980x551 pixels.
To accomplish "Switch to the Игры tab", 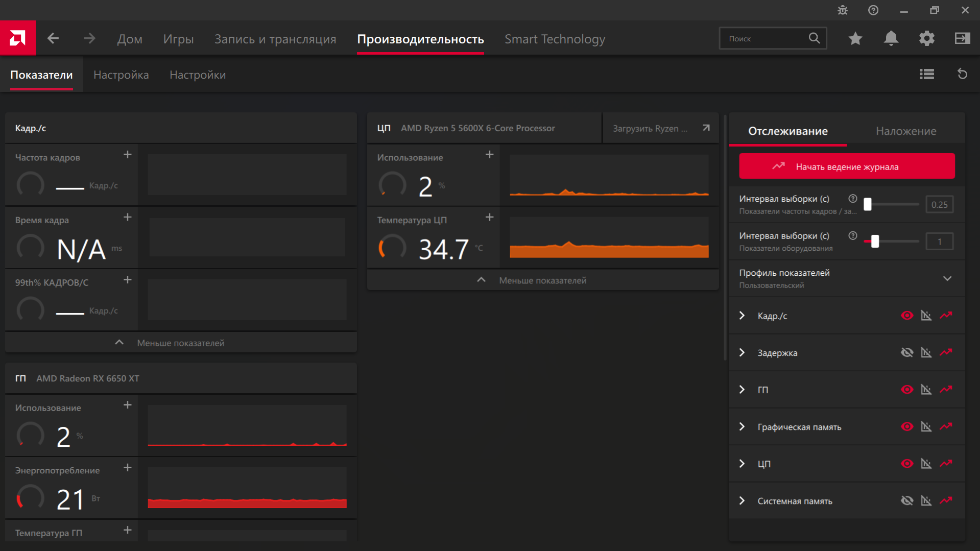I will [178, 39].
